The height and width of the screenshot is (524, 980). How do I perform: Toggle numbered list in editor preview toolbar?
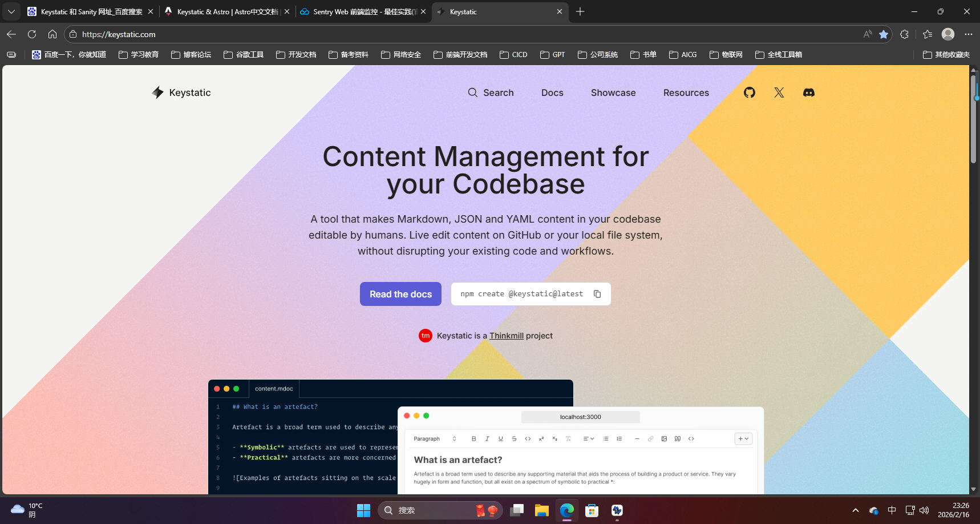click(x=619, y=439)
